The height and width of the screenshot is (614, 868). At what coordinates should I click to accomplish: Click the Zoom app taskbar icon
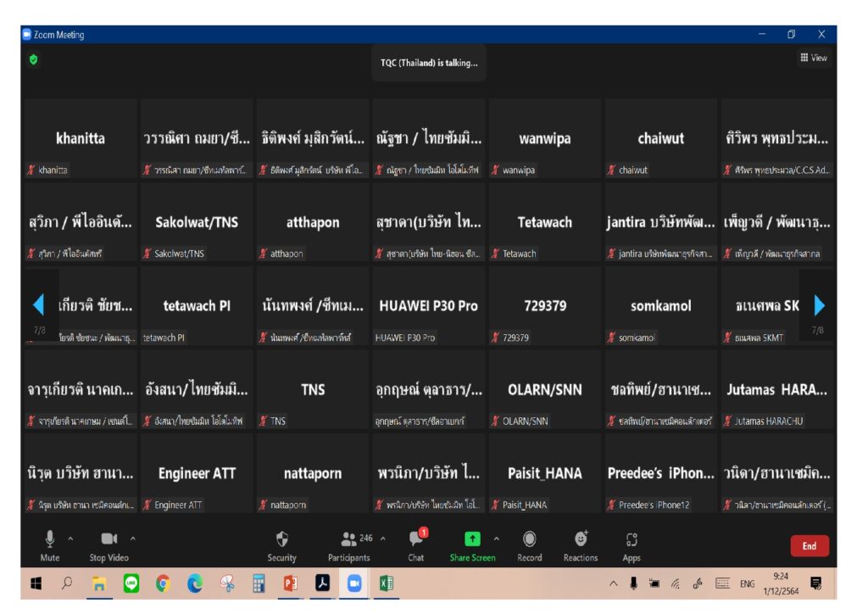click(354, 583)
